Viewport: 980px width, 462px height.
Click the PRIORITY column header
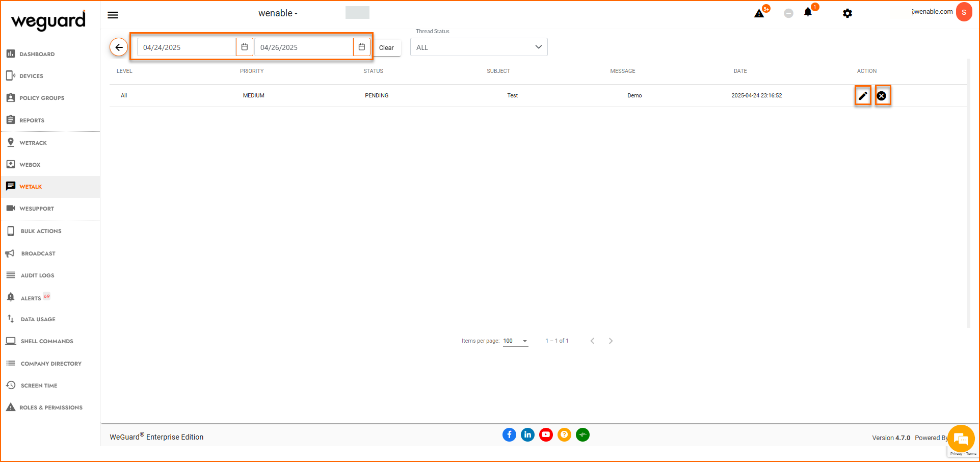tap(252, 71)
